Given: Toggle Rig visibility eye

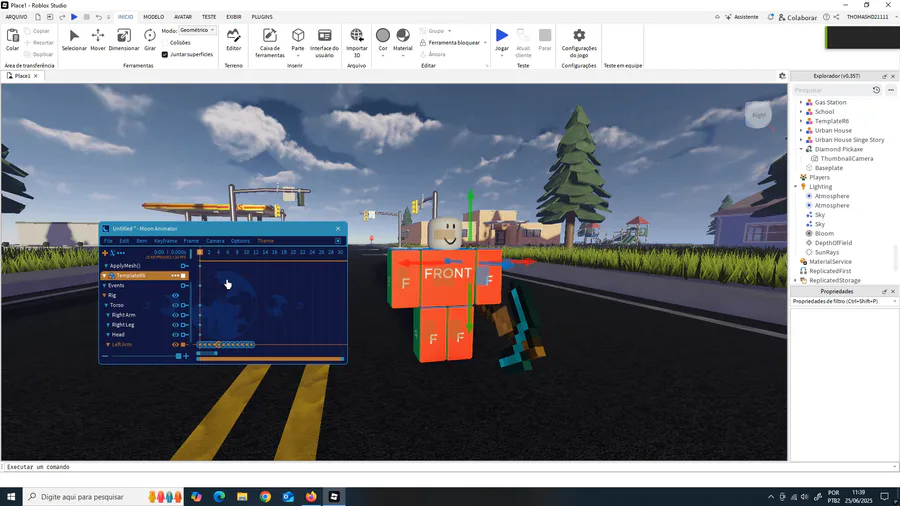Looking at the screenshot, I should click(x=176, y=295).
